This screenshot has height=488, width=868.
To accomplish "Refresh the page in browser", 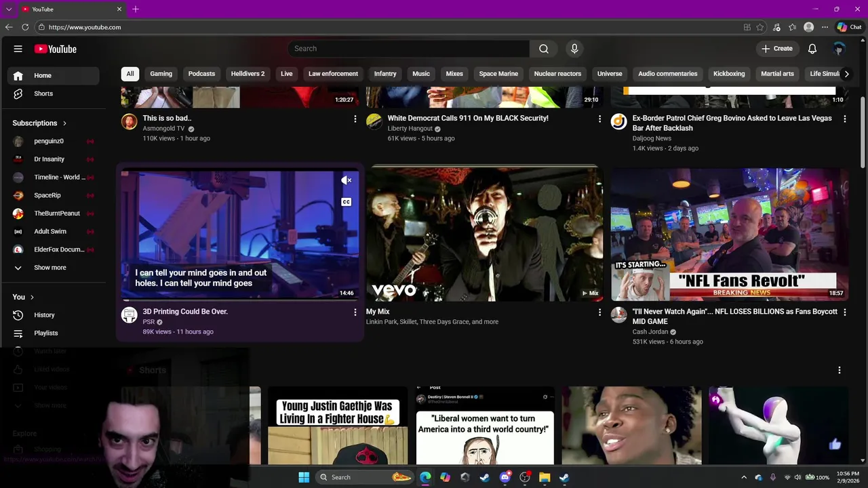I will coord(25,27).
